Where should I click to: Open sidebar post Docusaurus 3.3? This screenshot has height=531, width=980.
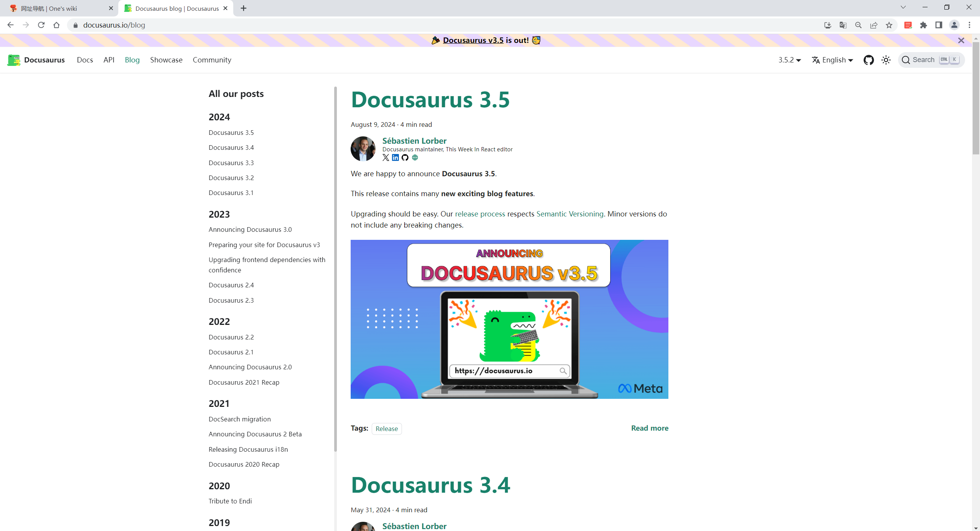231,163
